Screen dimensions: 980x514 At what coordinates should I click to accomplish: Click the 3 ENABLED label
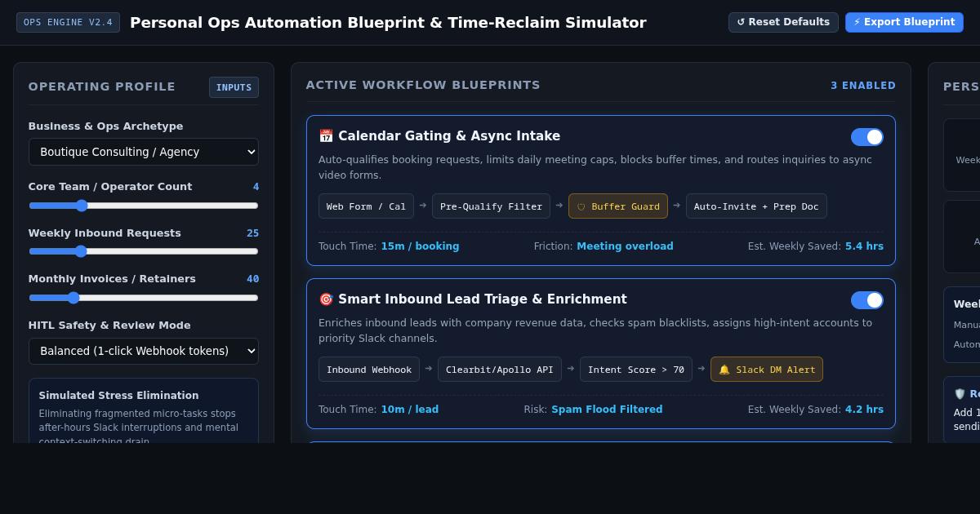[x=863, y=86]
